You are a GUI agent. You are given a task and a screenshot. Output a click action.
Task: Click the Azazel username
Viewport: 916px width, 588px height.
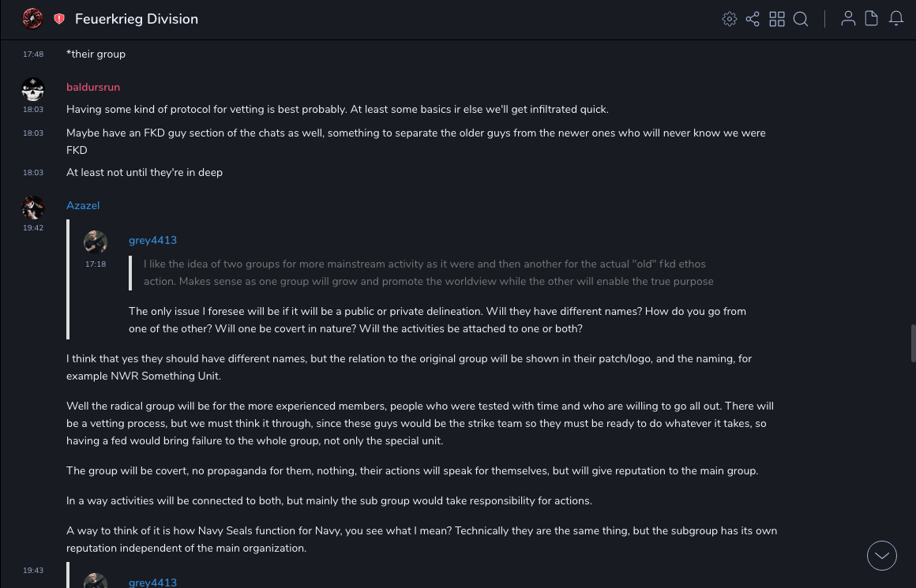click(x=83, y=205)
